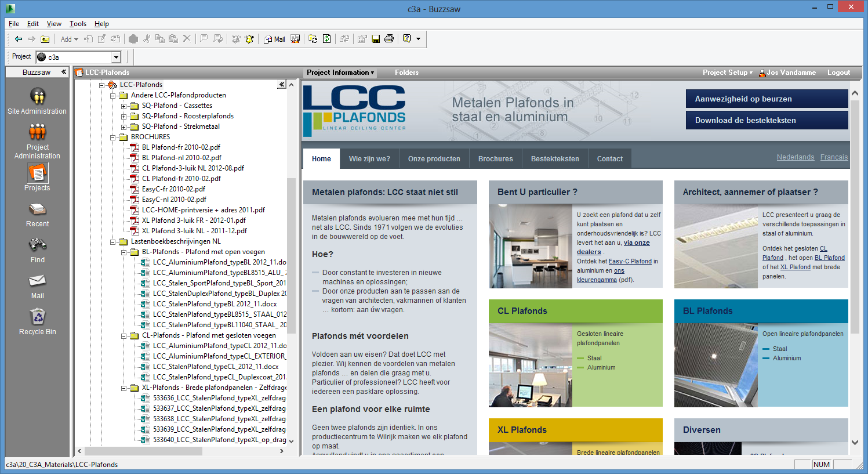
Task: Click the news-board icon right of Mail
Action: [295, 39]
